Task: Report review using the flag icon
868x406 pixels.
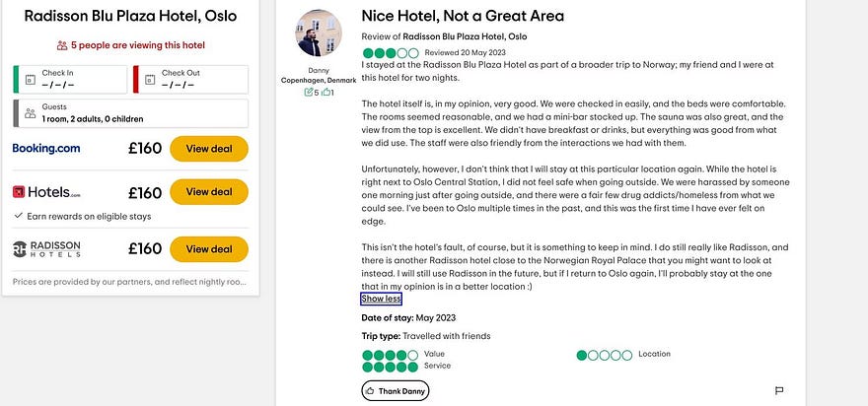Action: tap(779, 390)
